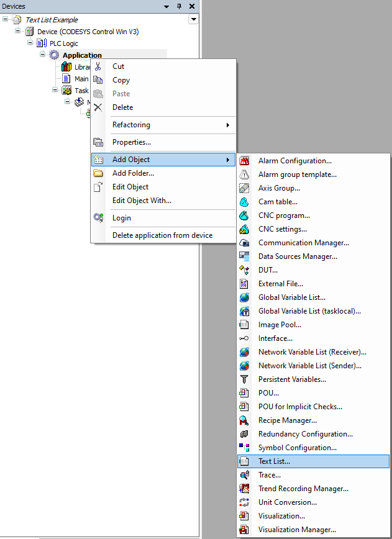Collapse the Device (CODESYS Control Win V3) node

click(x=17, y=30)
